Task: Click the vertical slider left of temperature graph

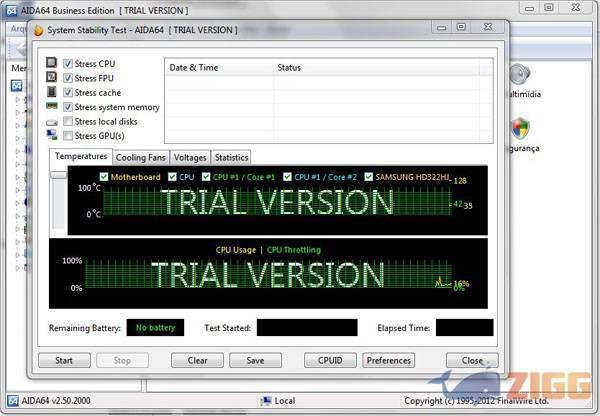Action: coord(59,198)
